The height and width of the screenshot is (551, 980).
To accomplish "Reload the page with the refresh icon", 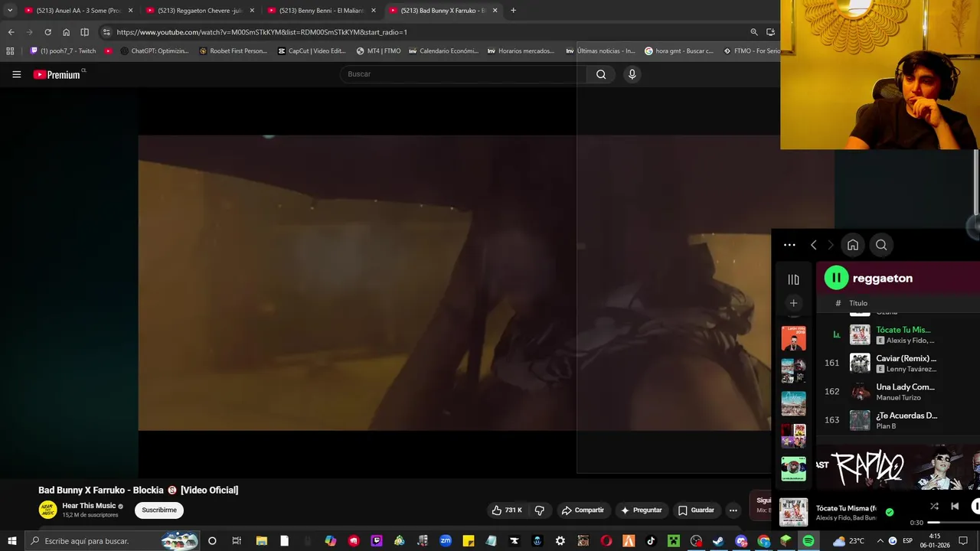I will (x=47, y=32).
